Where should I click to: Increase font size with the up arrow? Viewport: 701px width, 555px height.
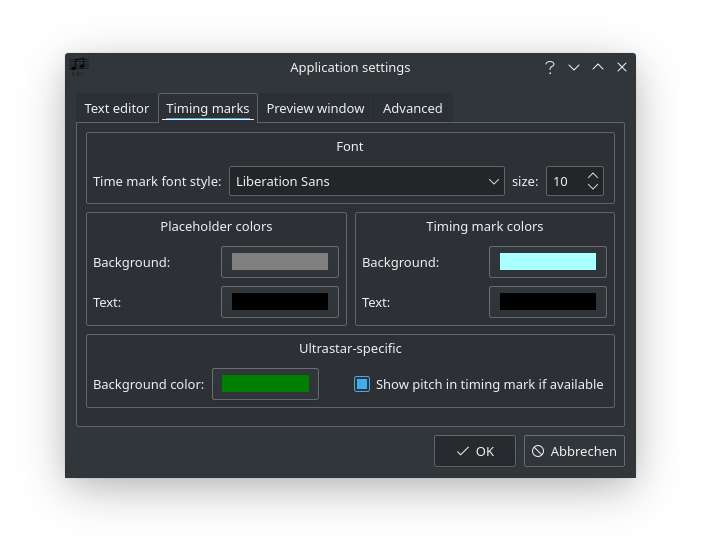coord(593,176)
